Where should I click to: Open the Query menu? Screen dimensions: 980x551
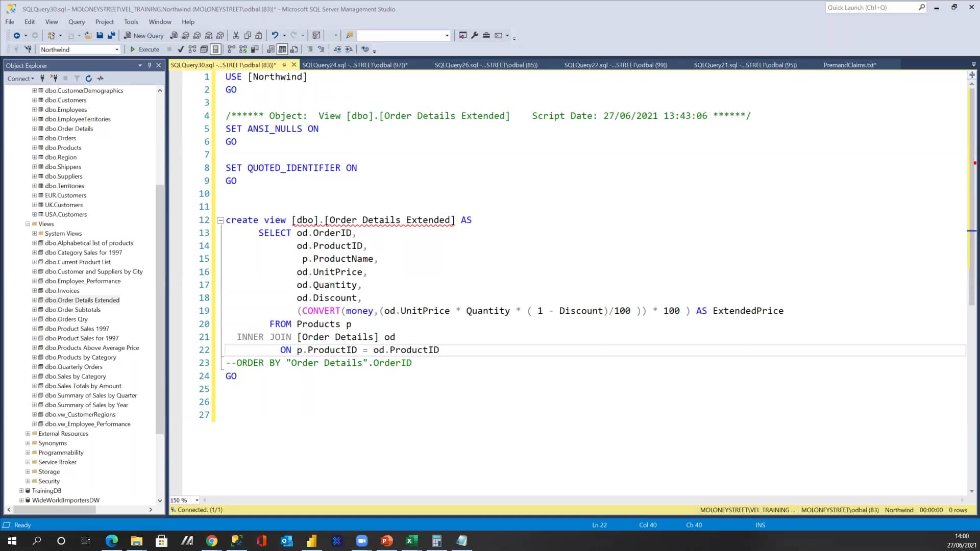[77, 22]
